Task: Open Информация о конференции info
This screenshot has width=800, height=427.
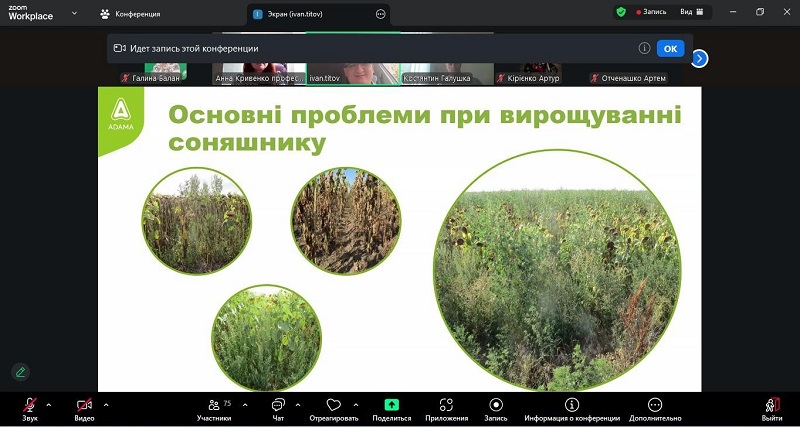Action: click(x=572, y=406)
